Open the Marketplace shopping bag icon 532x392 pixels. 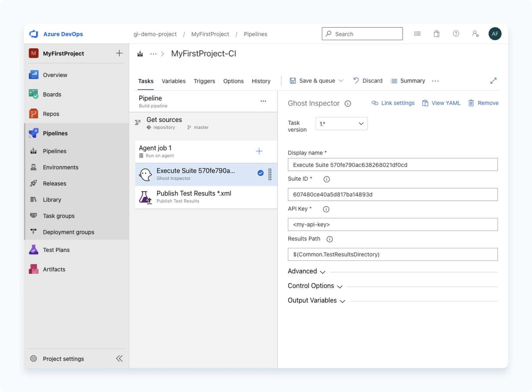click(x=436, y=34)
